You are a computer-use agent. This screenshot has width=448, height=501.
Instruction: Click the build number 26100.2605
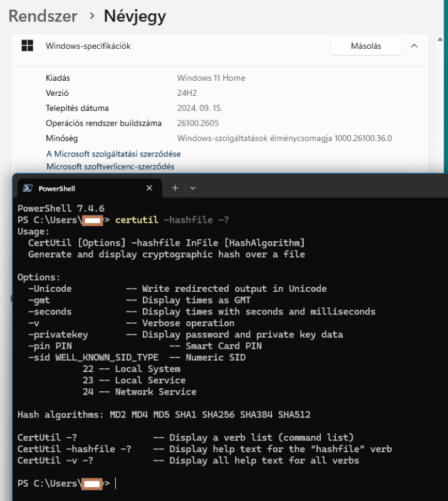[198, 123]
